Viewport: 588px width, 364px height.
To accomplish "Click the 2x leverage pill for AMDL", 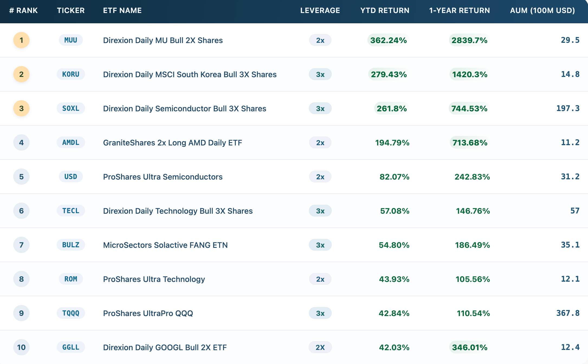I will (x=320, y=143).
